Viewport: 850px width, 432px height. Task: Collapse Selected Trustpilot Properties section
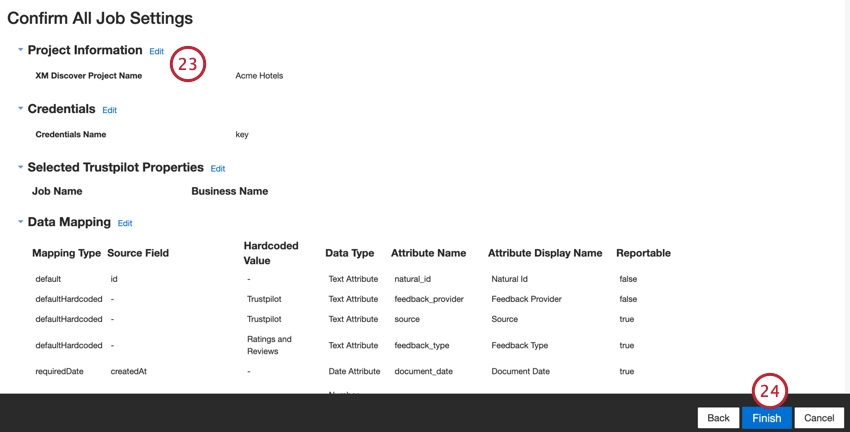(21, 167)
